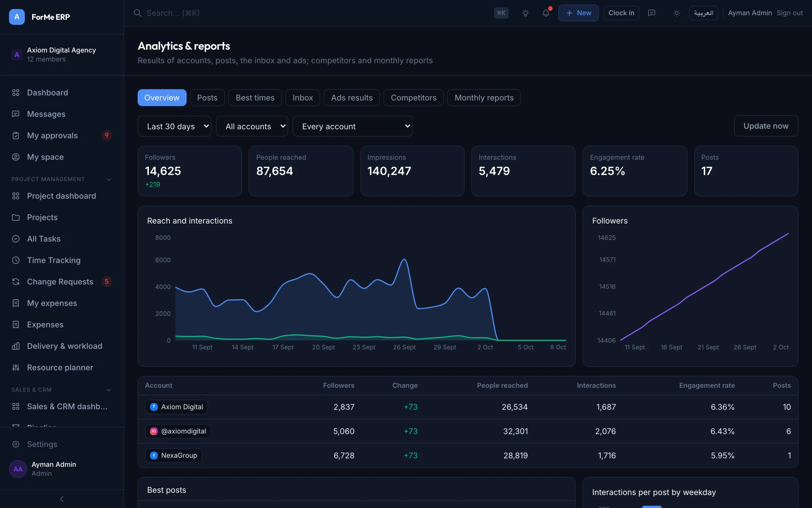Click the Update now button

pyautogui.click(x=766, y=126)
